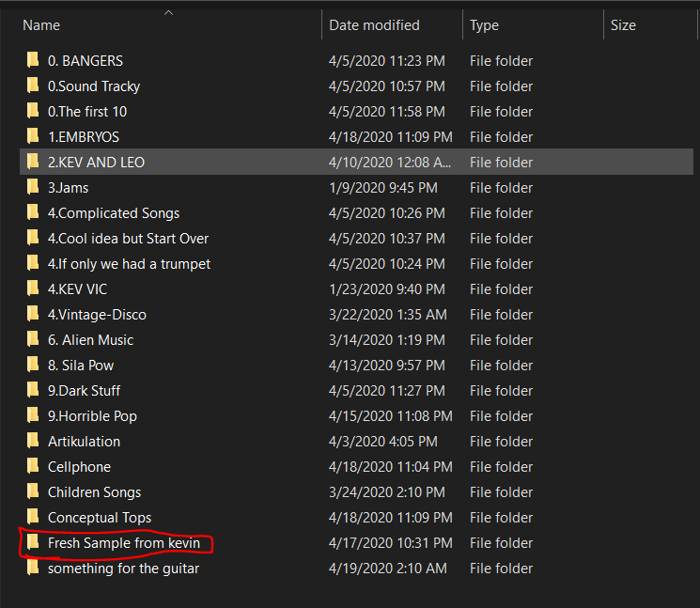700x608 pixels.
Task: Click date "3/14/2020 1:19 PM"
Action: (387, 340)
